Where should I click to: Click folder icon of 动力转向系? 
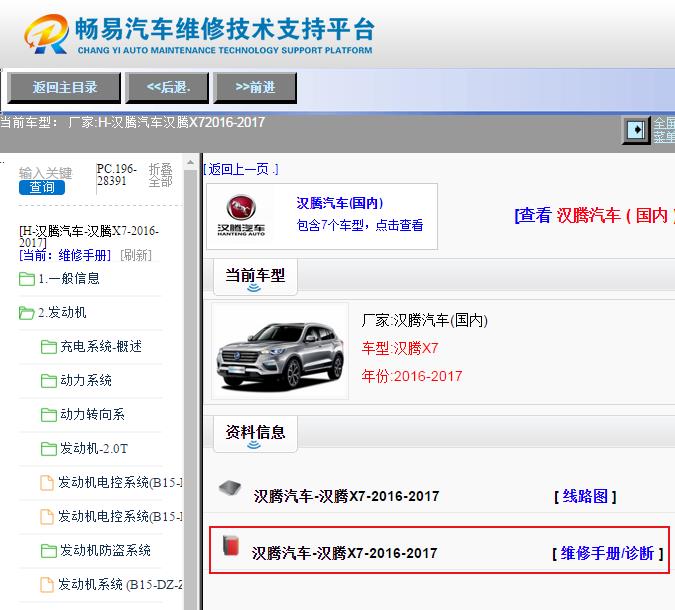(49, 415)
